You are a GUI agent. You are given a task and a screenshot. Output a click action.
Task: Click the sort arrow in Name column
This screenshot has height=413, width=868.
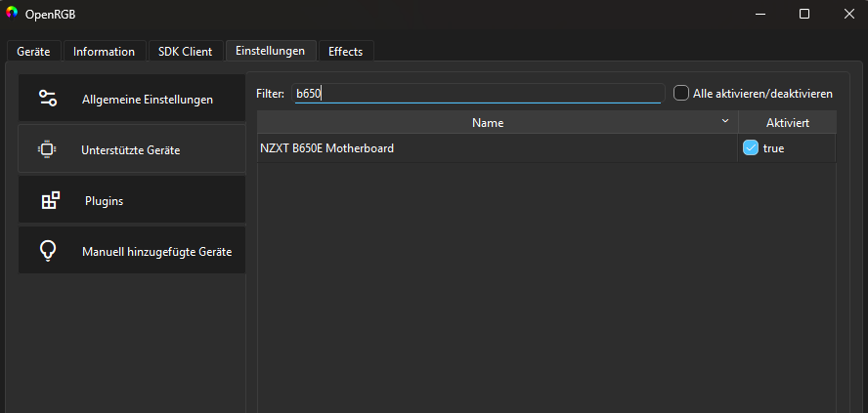tap(725, 121)
